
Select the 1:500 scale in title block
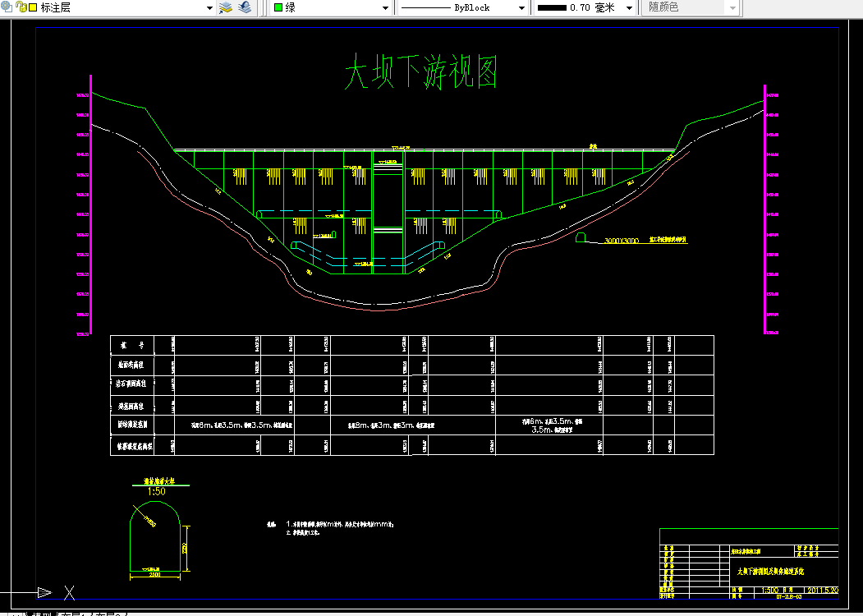(770, 590)
